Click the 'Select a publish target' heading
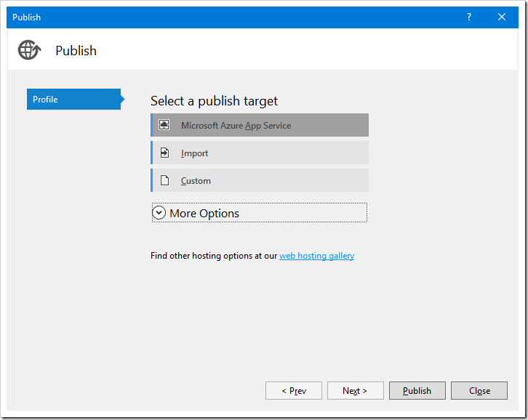This screenshot has height=420, width=528. [214, 101]
